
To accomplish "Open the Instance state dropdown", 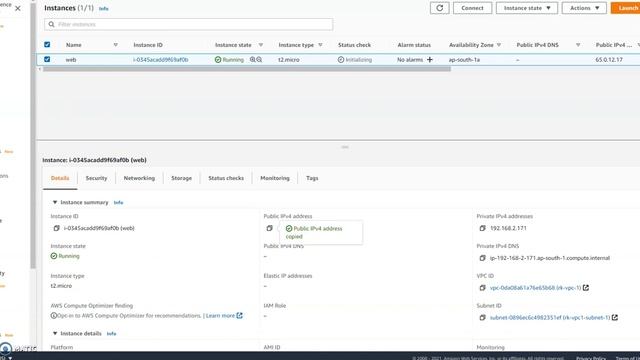I will [x=527, y=8].
